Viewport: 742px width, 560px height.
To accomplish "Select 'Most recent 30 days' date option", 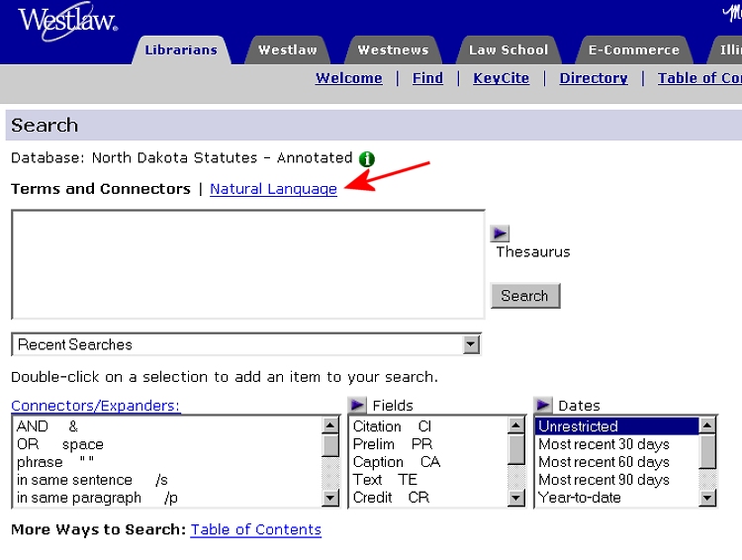I will [617, 444].
